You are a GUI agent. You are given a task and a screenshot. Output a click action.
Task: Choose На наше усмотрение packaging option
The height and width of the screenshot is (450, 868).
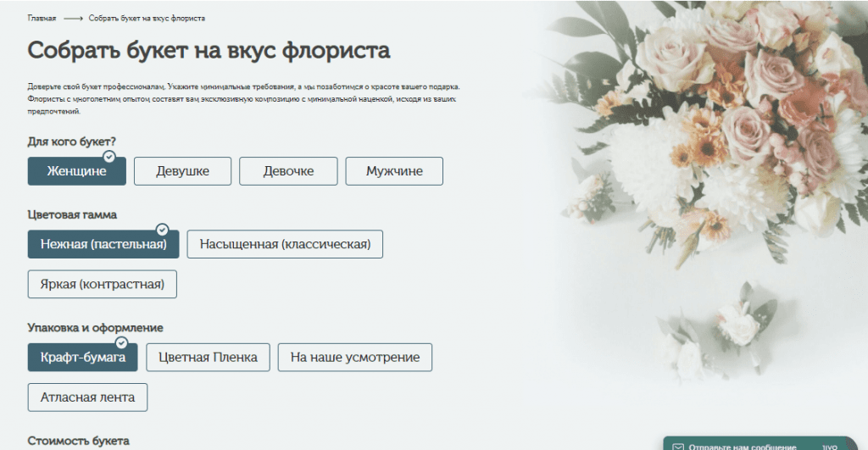pyautogui.click(x=354, y=358)
